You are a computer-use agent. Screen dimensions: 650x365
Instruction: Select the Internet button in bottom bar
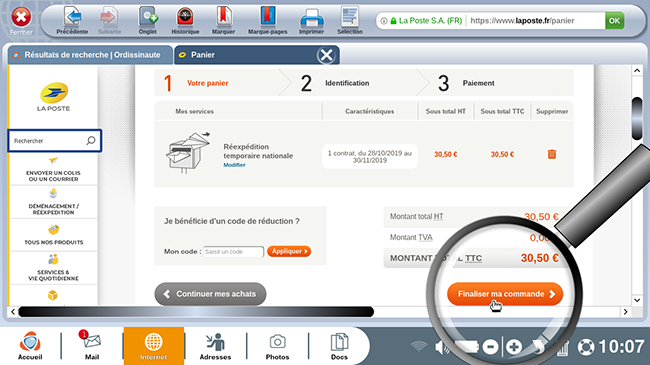[x=154, y=346]
